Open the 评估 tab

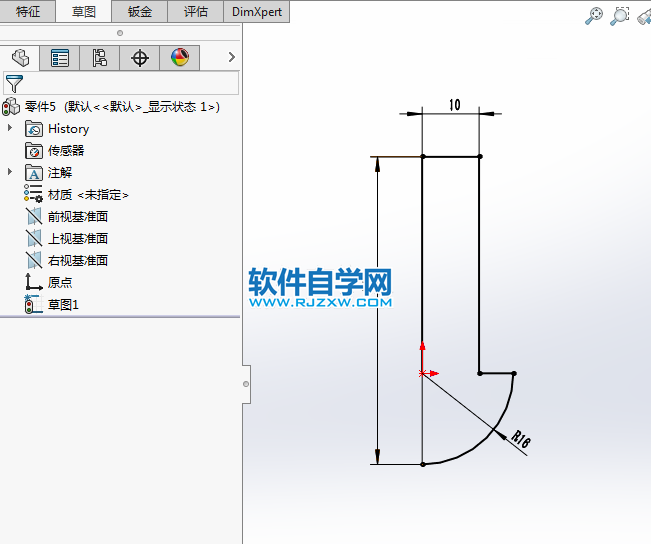click(196, 11)
